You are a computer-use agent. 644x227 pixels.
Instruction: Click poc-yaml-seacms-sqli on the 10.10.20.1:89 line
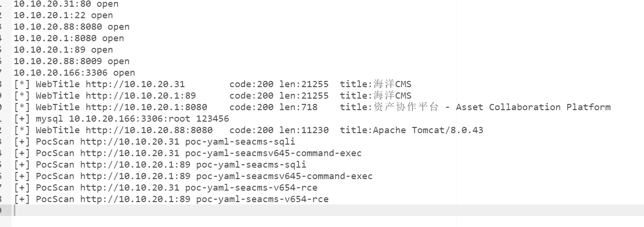[x=251, y=165]
